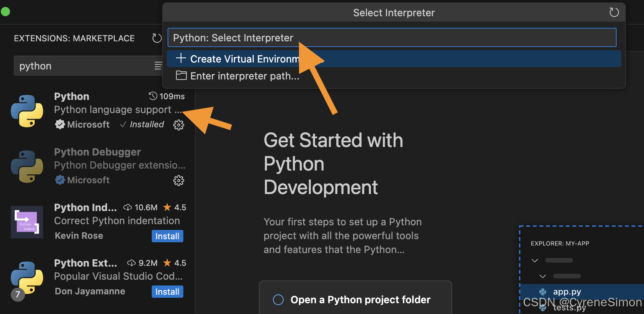The height and width of the screenshot is (314, 644).
Task: Open the Python Debugger manage gear
Action: point(179,181)
